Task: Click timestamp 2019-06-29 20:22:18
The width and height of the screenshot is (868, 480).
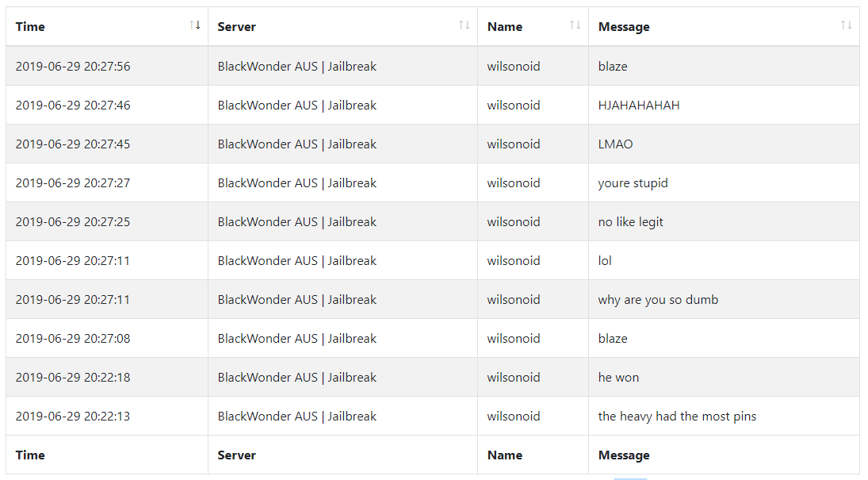Action: (73, 378)
